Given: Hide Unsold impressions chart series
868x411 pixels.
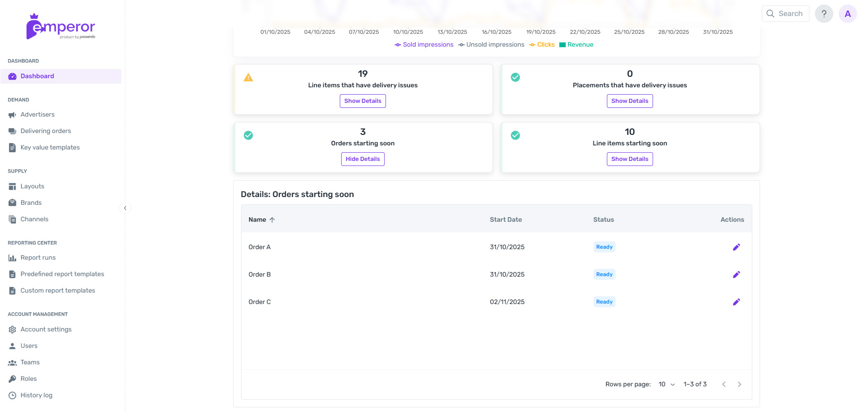Looking at the screenshot, I should click(491, 45).
